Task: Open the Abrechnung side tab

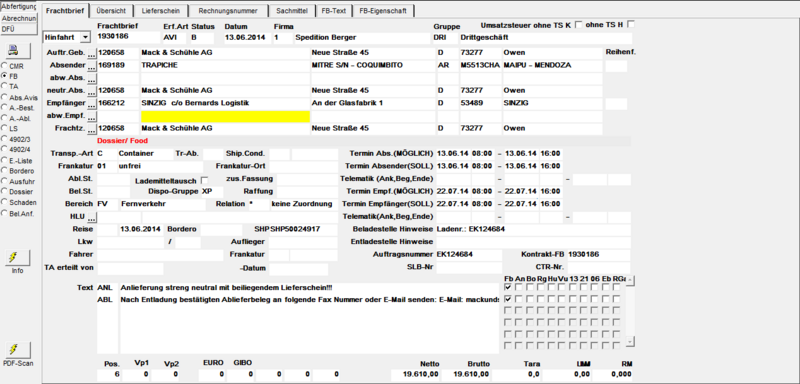Action: pyautogui.click(x=19, y=18)
